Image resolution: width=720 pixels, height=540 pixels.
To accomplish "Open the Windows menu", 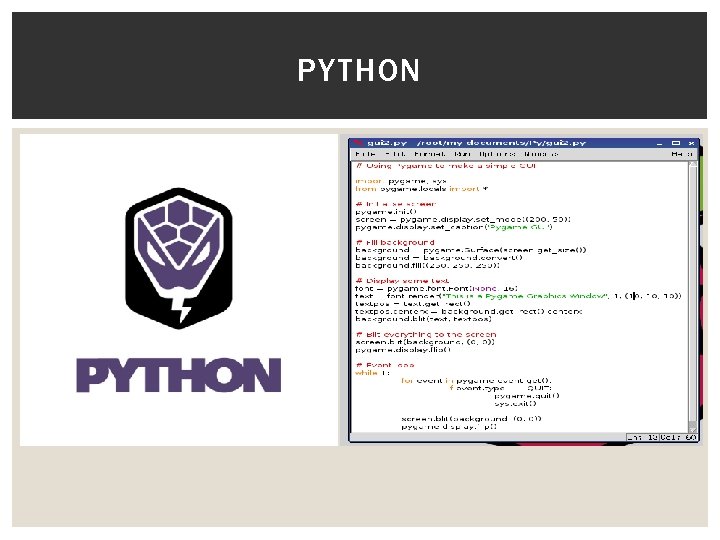I will pos(541,154).
